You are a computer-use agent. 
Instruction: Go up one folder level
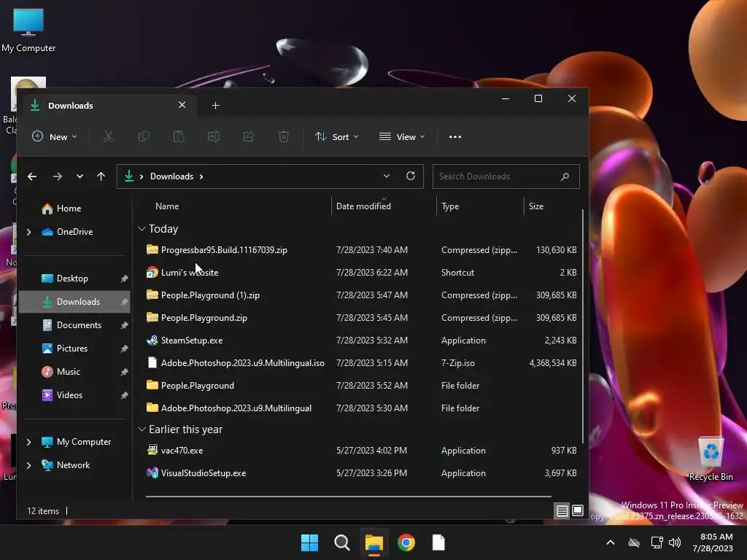point(101,176)
